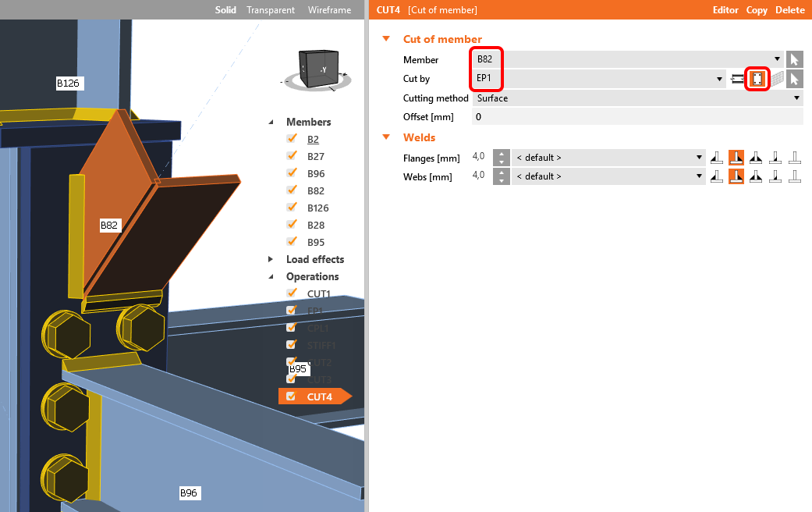Viewport: 812px width, 512px height.
Task: Select the CUT1 operation in the tree
Action: point(318,293)
